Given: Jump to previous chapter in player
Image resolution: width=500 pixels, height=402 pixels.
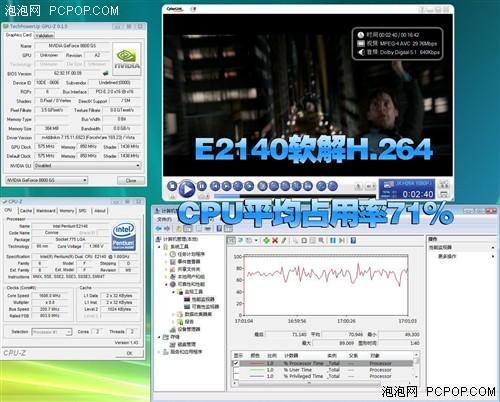Looking at the screenshot, I should [215, 186].
